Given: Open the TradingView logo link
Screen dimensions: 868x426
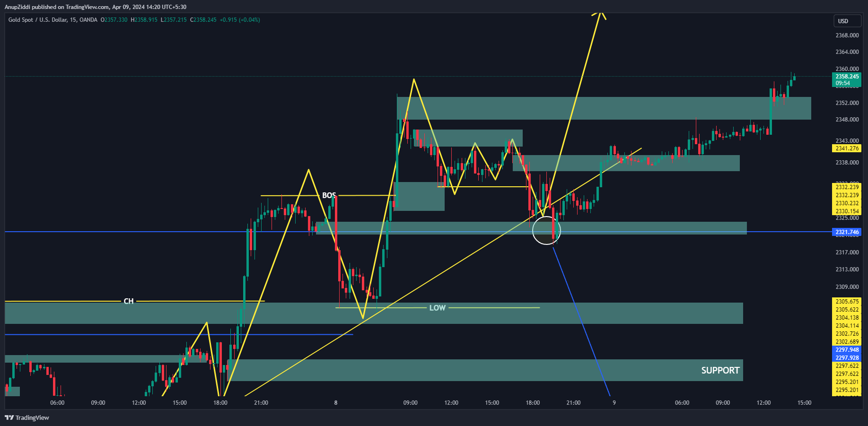Looking at the screenshot, I should [x=27, y=417].
